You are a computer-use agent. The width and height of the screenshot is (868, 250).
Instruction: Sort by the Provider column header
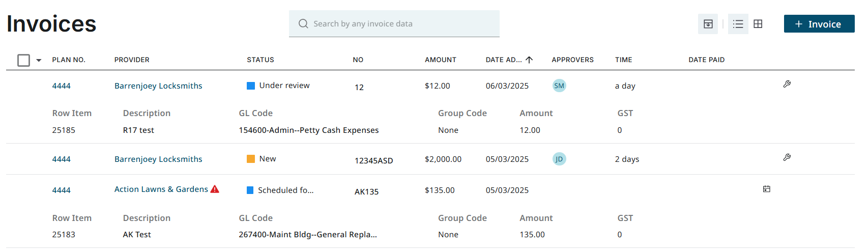point(132,60)
